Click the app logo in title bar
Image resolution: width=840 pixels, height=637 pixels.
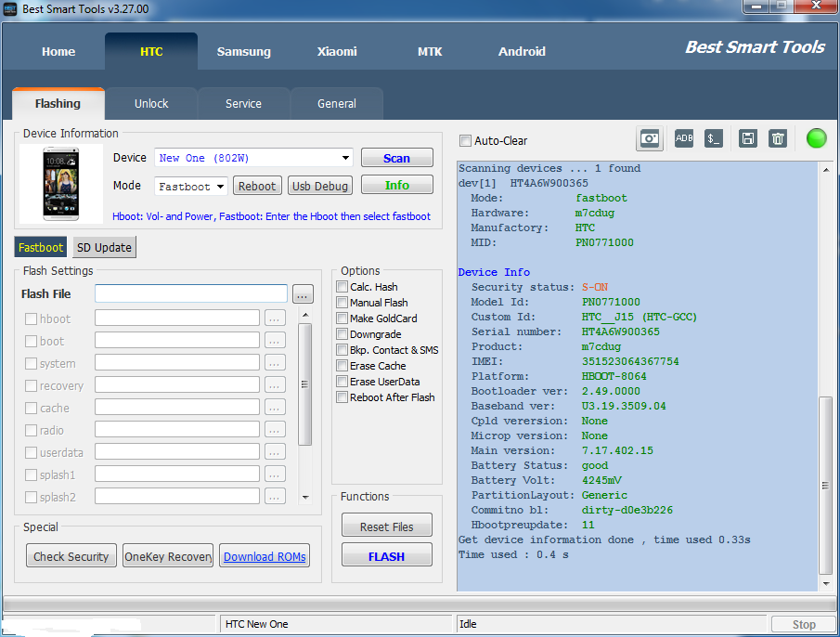pos(10,9)
